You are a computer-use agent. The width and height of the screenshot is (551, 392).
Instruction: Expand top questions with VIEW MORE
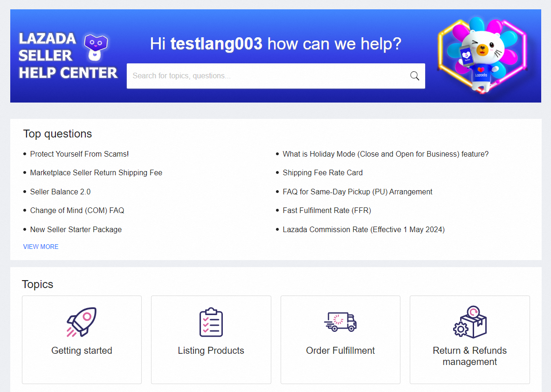coord(41,247)
